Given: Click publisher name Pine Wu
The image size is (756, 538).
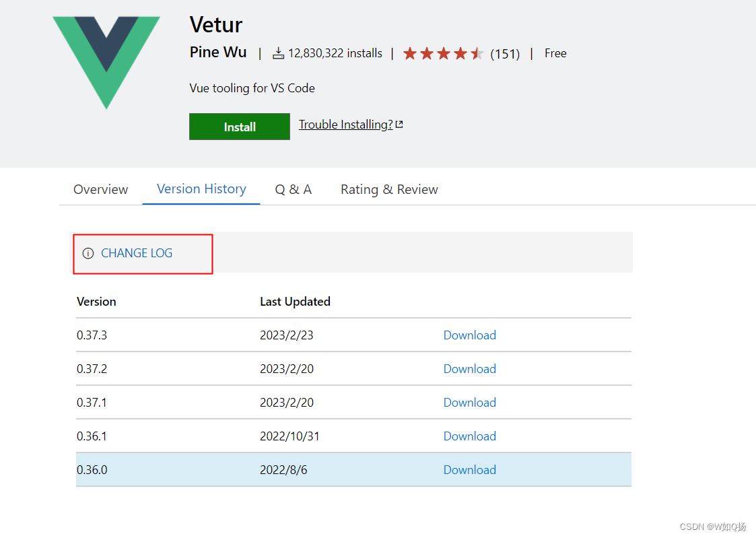Looking at the screenshot, I should tap(217, 53).
